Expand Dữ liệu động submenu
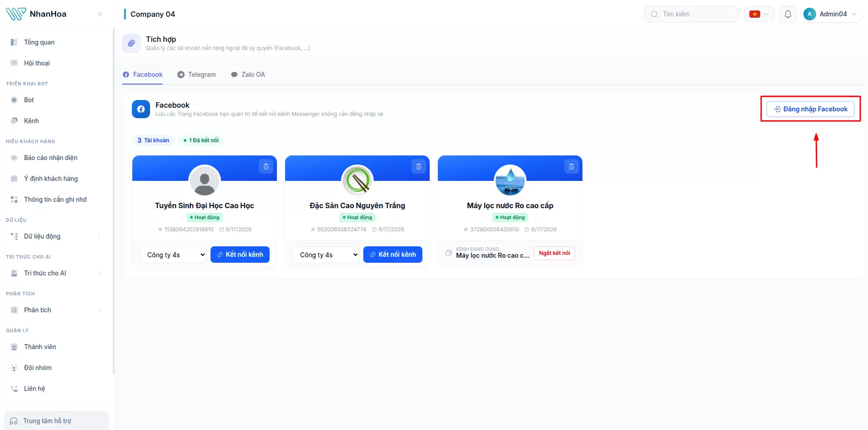 (55, 236)
